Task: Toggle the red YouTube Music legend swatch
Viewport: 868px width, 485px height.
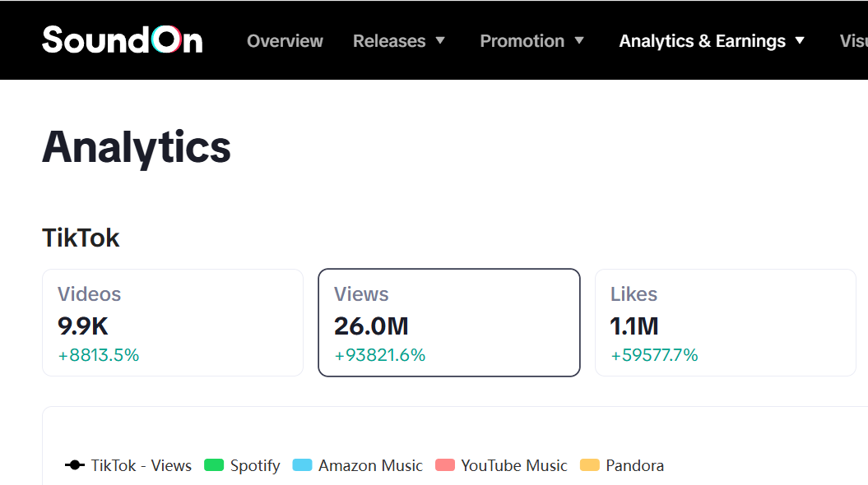Action: point(445,465)
